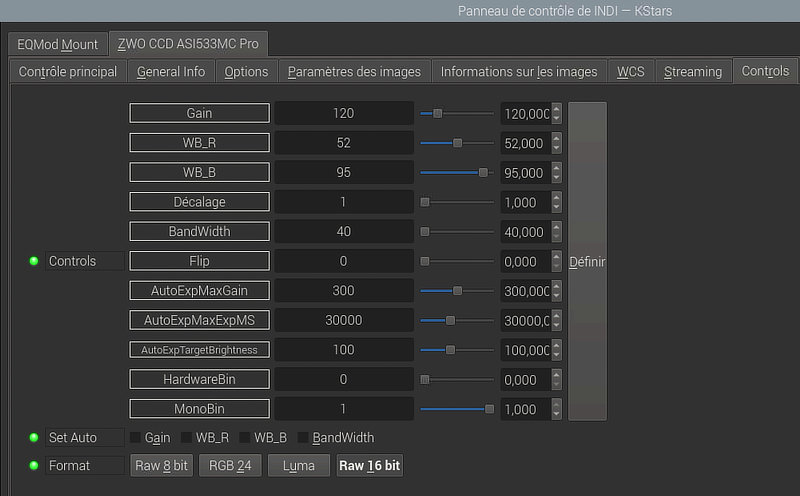The width and height of the screenshot is (800, 496).
Task: Click the Gain property label
Action: [199, 113]
